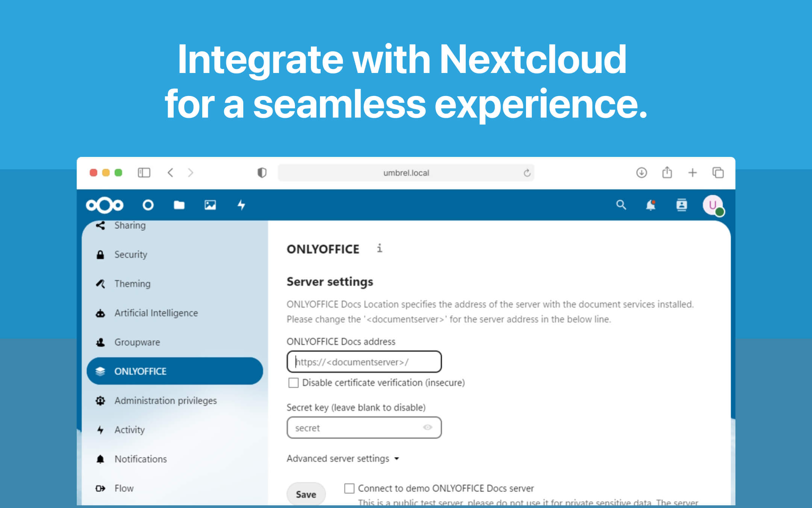
Task: Go to Security settings section
Action: (130, 254)
